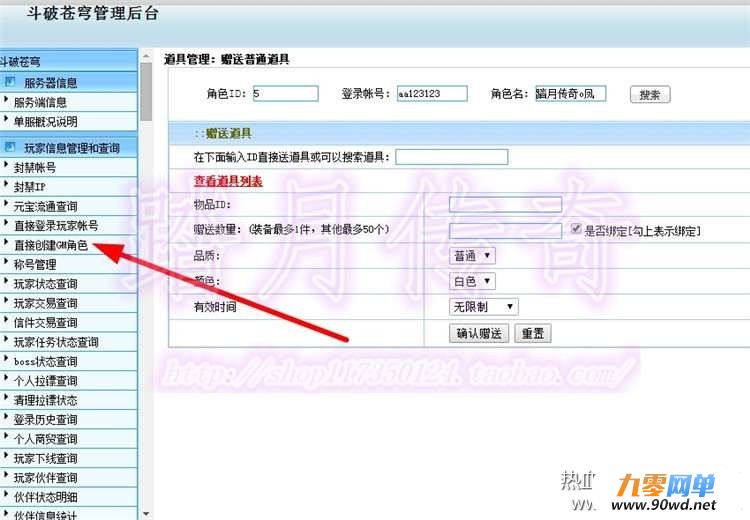Viewport: 750px width, 520px height.
Task: Open the 颜色 dropdown showing 白色
Action: pos(472,281)
